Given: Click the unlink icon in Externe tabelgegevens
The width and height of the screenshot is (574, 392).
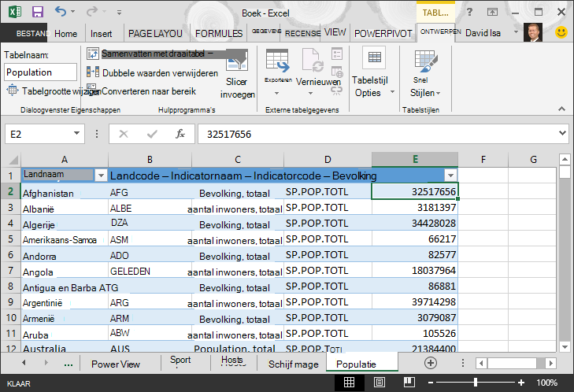Looking at the screenshot, I should point(337,91).
